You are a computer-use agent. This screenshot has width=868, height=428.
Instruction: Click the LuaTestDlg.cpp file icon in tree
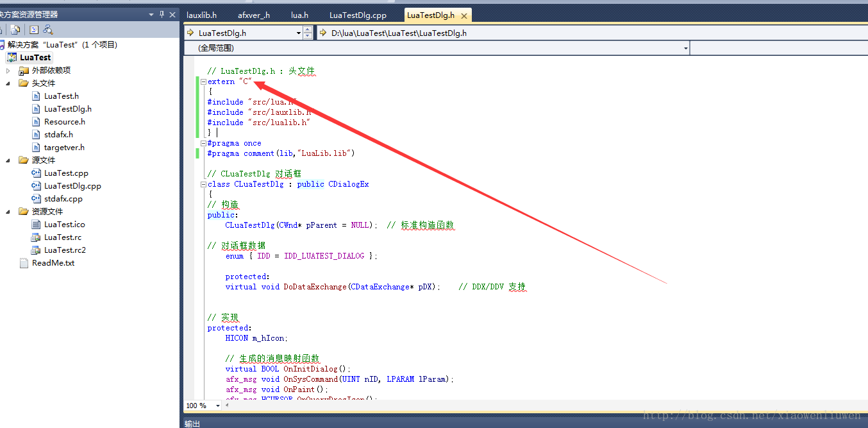click(37, 185)
